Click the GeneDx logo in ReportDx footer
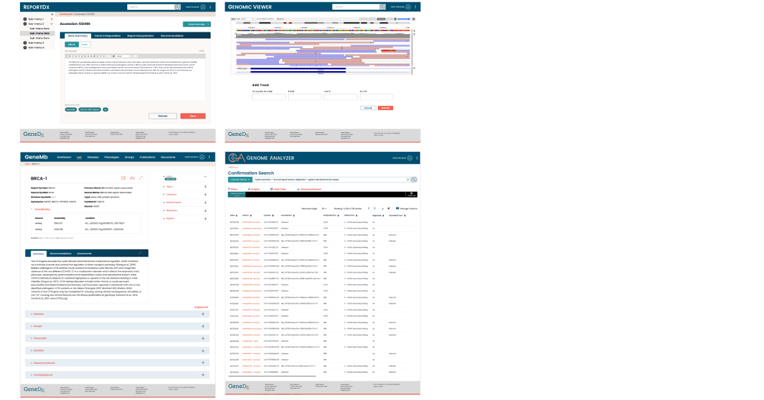 [x=34, y=134]
